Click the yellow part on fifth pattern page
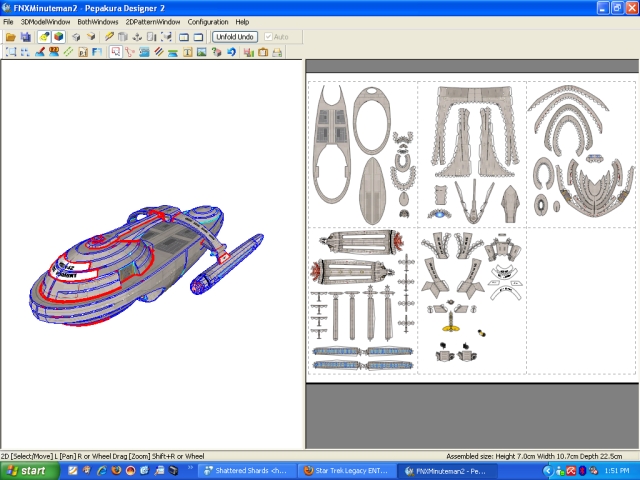Viewport: 640px width, 480px height. (451, 322)
